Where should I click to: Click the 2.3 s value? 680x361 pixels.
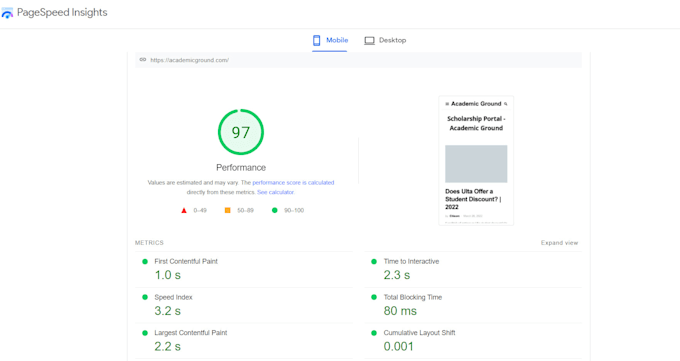click(397, 275)
